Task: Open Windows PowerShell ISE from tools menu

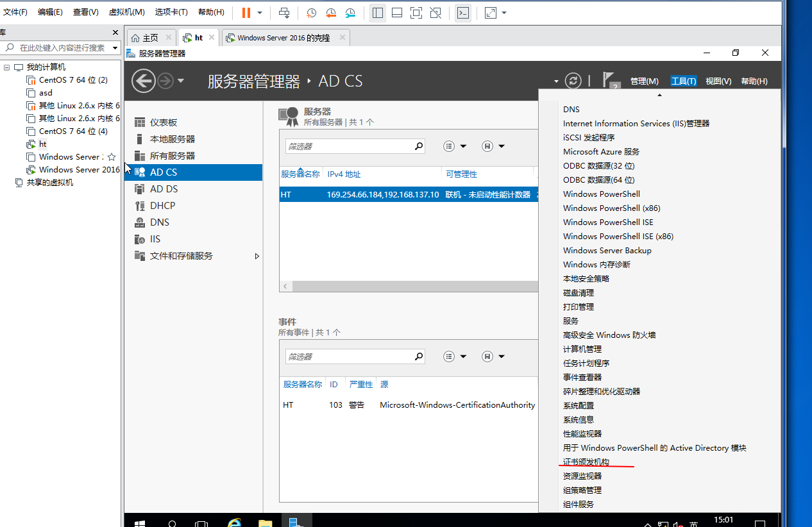Action: tap(608, 222)
